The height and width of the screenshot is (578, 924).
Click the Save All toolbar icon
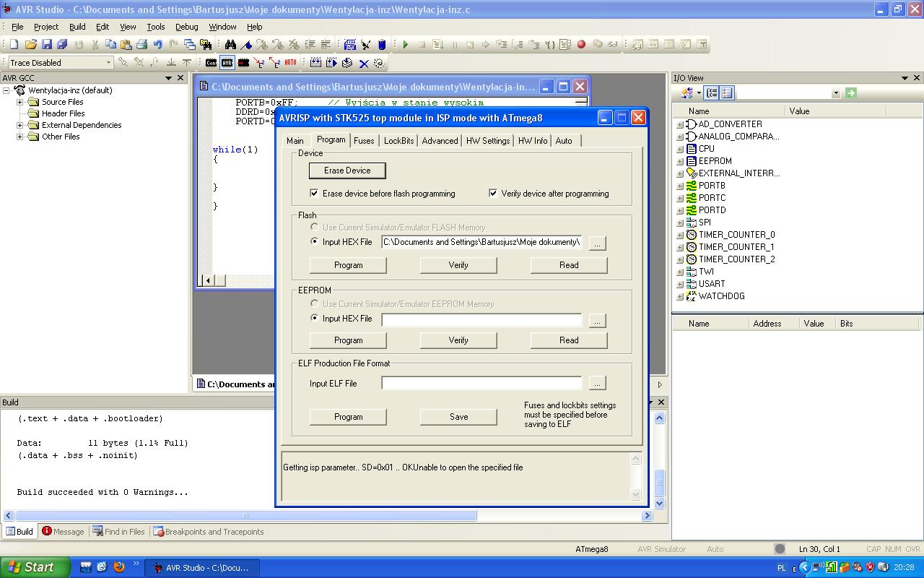click(x=62, y=44)
